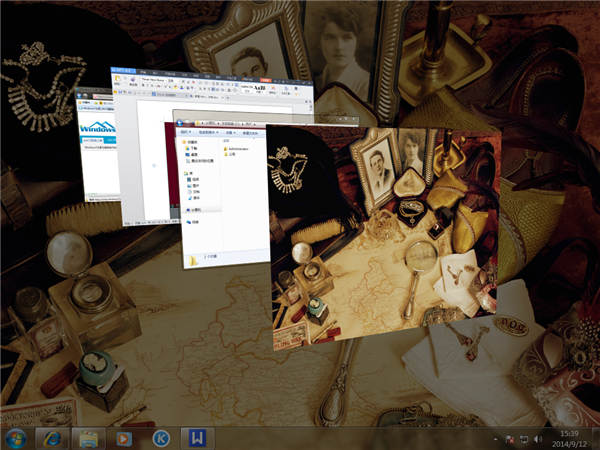Select the highlighted Computer item in Explorer sidebar
The width and height of the screenshot is (600, 450).
pyautogui.click(x=196, y=210)
